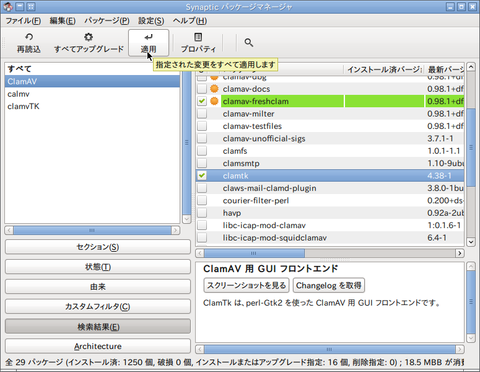Click description pane horizontal scrollbar right arrow
Viewport: 480px width, 372px height.
460,349
